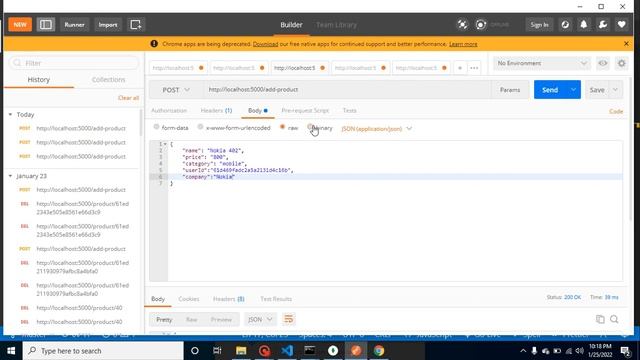Select the x-www-form-urlencoded radio button
The image size is (640, 360).
tap(200, 127)
